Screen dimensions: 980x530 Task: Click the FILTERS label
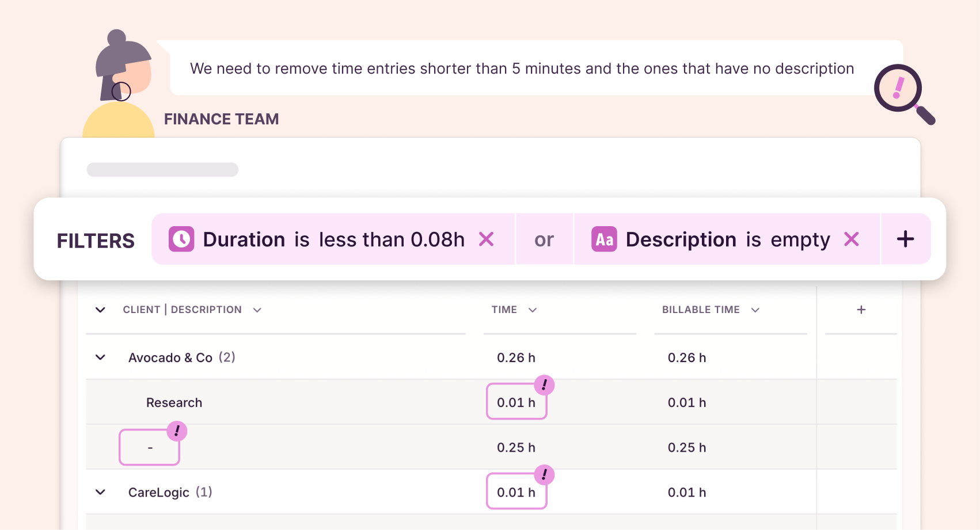click(x=96, y=241)
